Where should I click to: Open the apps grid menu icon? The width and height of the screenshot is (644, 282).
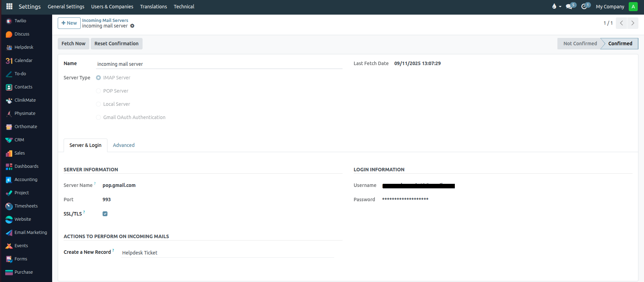click(x=9, y=7)
